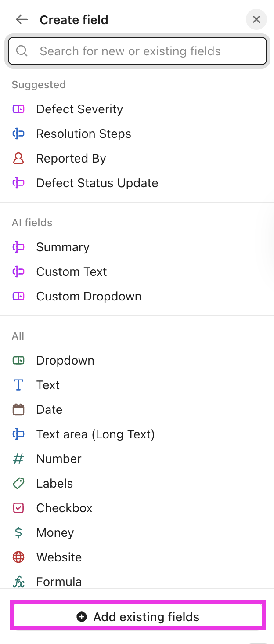Click the Formula field fx icon

(18, 582)
